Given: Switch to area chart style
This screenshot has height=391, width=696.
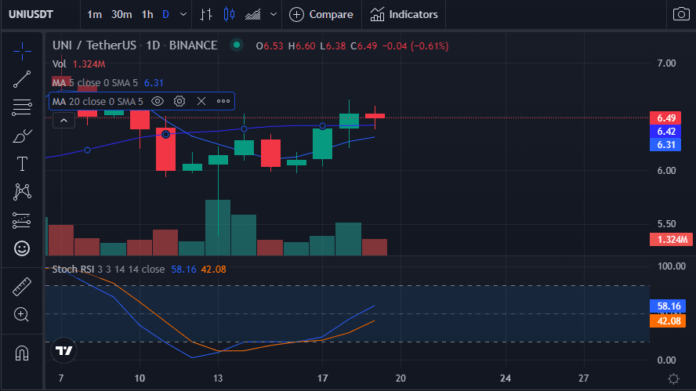Looking at the screenshot, I should [x=253, y=15].
